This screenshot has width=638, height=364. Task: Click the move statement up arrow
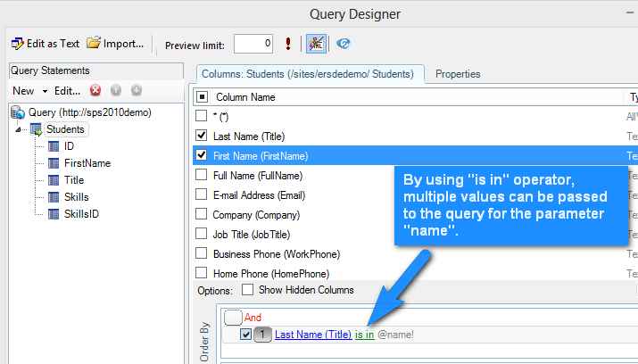pos(116,90)
